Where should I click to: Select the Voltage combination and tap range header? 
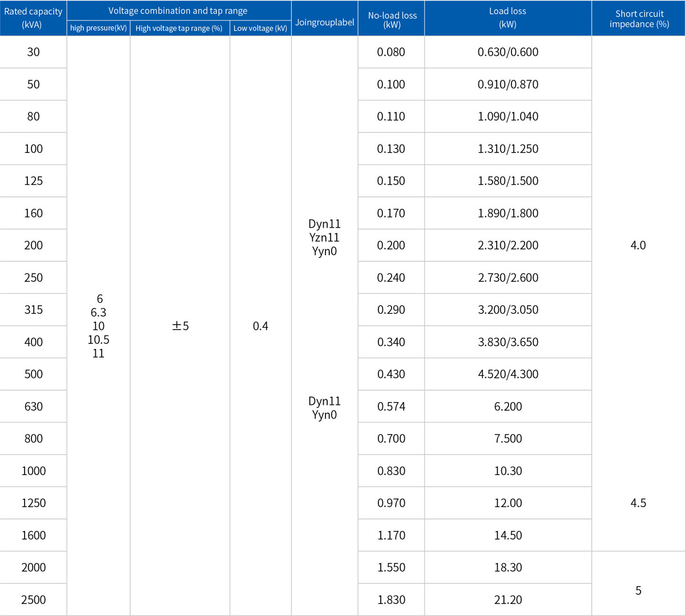pos(178,11)
